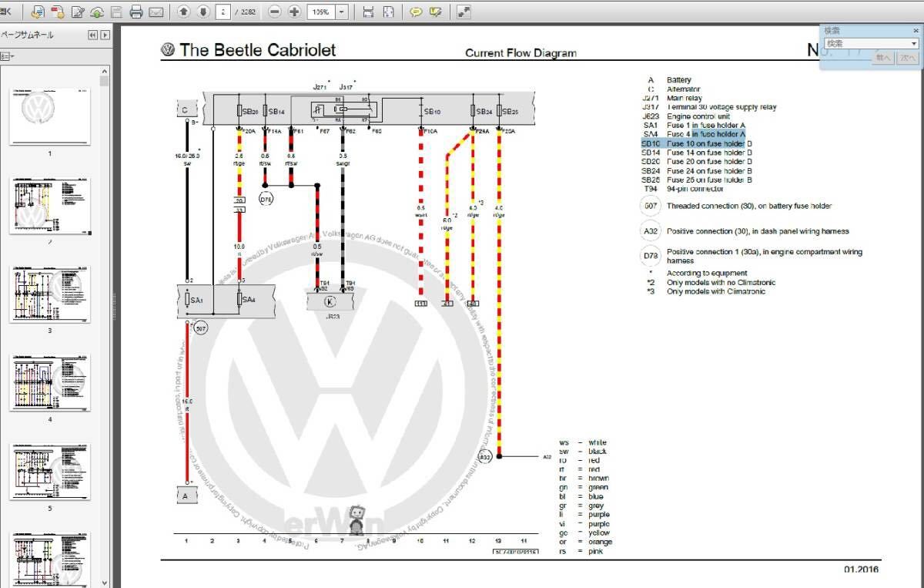
Task: Click the 'The Beetle Cabriolet' title text
Action: pos(258,50)
